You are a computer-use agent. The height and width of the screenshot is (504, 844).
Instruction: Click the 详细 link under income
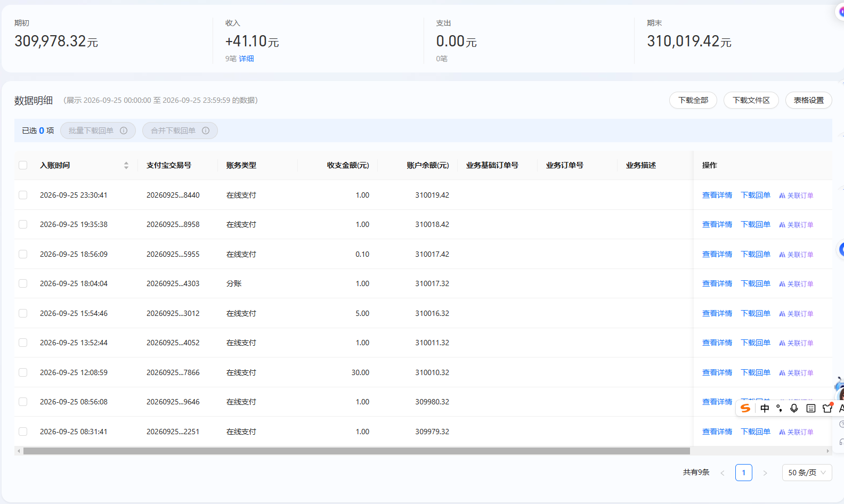coord(246,59)
